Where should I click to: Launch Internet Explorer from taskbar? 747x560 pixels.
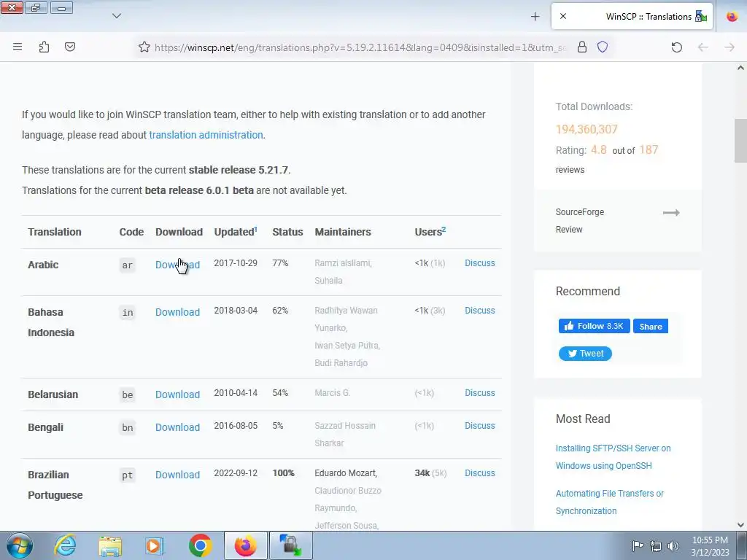65,545
